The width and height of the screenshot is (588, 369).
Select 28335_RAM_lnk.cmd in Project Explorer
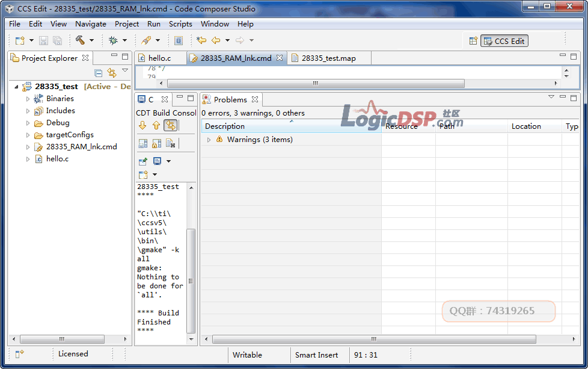81,147
